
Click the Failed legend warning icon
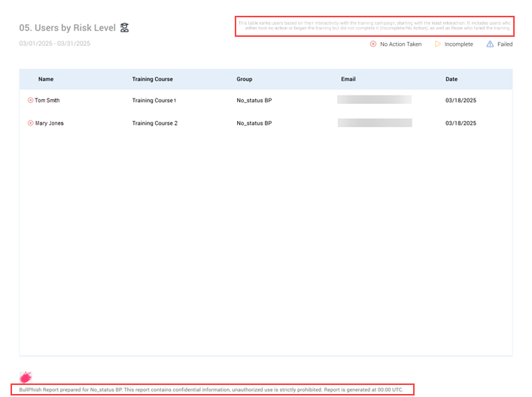[490, 44]
